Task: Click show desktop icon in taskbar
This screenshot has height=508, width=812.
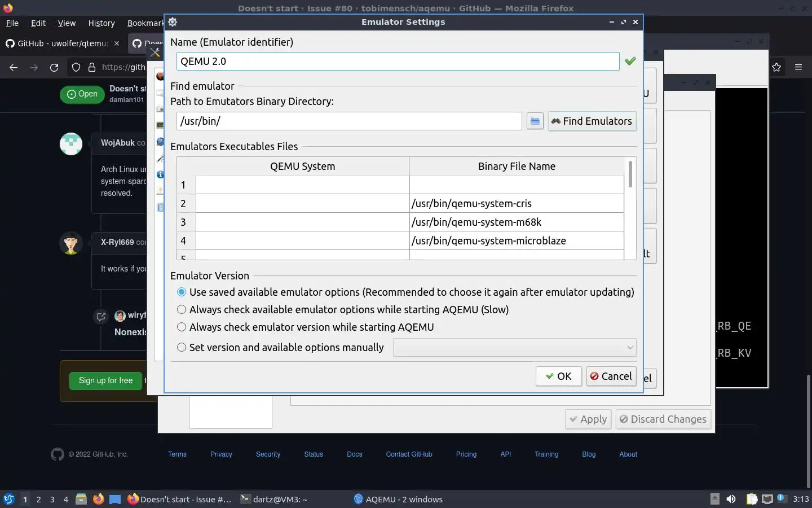Action: 115,499
